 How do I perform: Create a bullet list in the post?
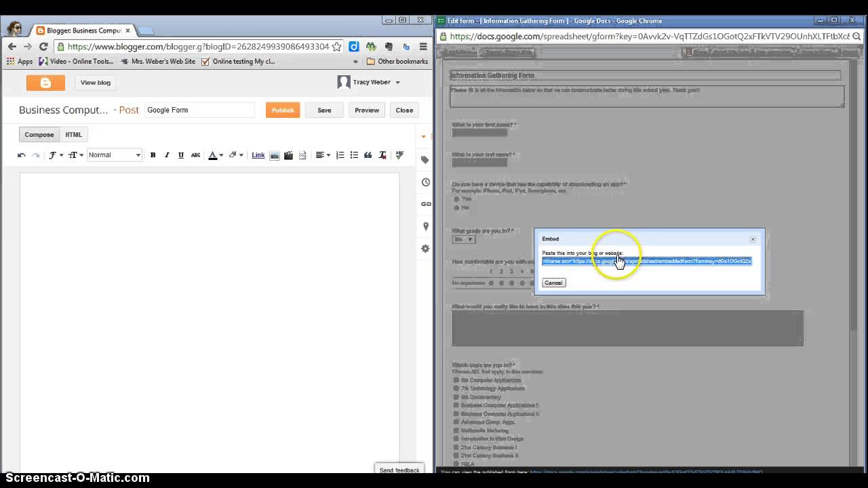pos(354,155)
